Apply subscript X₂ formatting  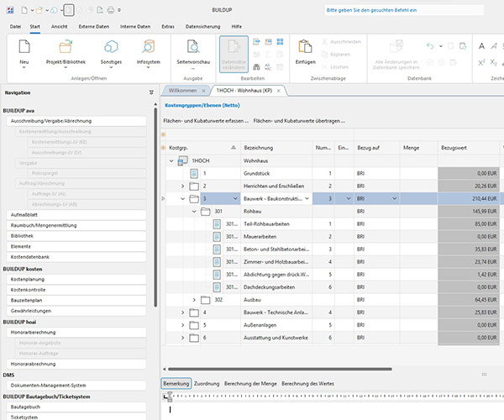click(x=494, y=62)
